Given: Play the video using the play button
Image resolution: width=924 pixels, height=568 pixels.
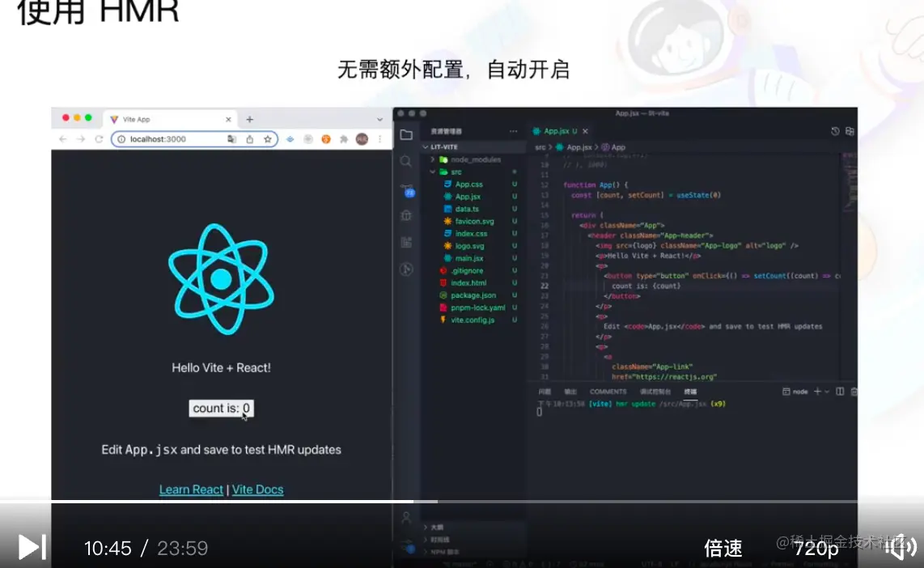Looking at the screenshot, I should (x=32, y=548).
